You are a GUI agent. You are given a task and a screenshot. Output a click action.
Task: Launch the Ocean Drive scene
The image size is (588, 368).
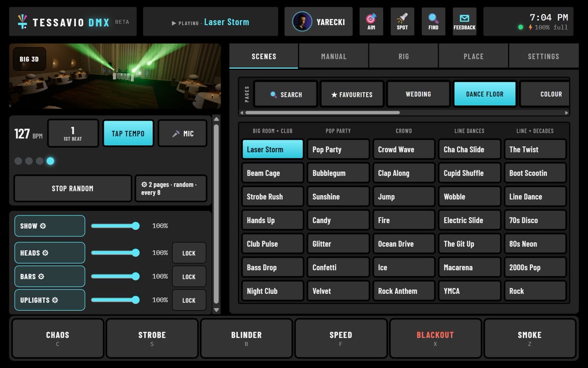point(404,244)
